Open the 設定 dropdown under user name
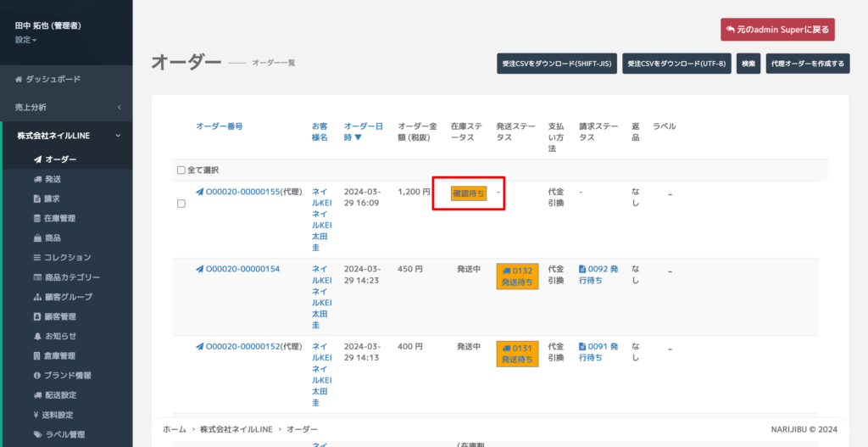 coord(25,40)
